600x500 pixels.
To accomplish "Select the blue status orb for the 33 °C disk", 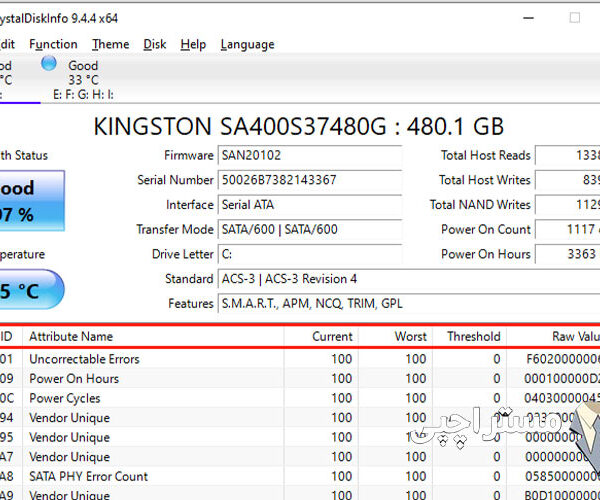I will pyautogui.click(x=49, y=64).
